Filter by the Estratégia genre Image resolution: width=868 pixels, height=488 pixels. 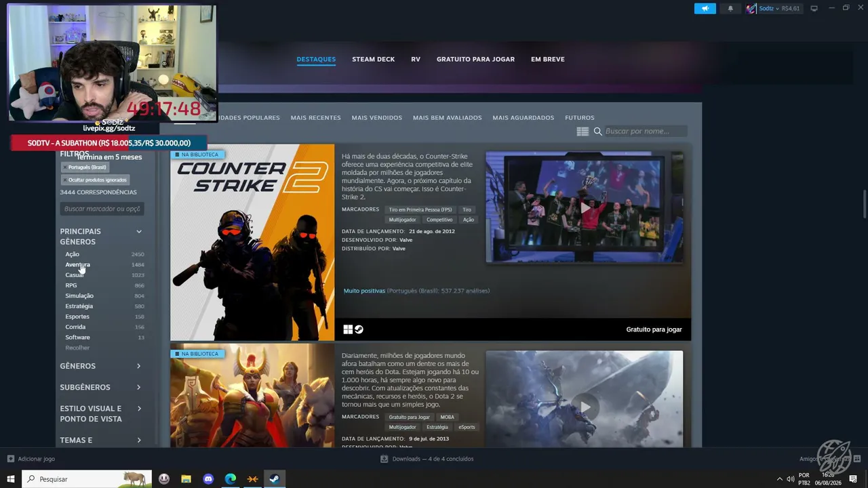[x=79, y=306]
